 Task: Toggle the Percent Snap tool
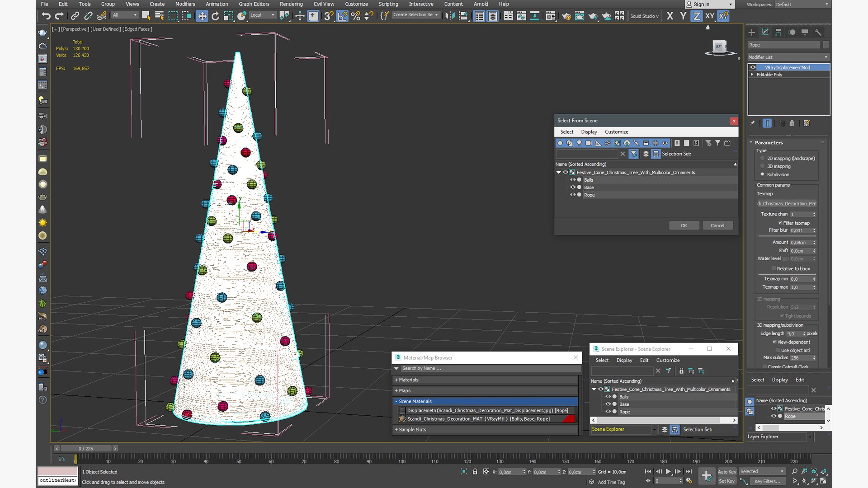pyautogui.click(x=356, y=16)
